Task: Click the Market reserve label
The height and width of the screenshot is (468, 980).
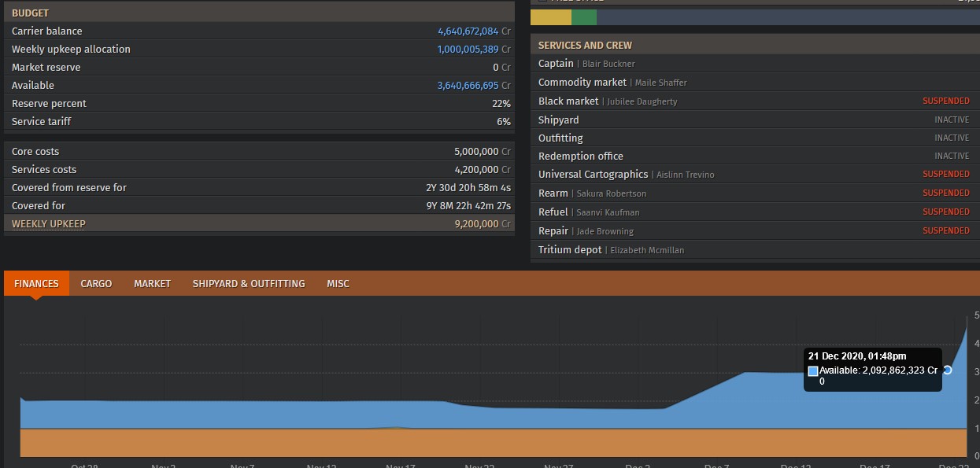Action: point(46,68)
